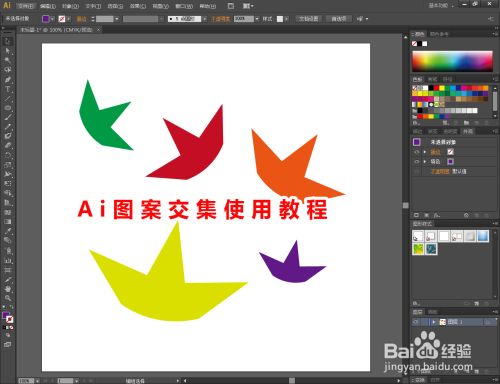This screenshot has width=500, height=384.
Task: Select the Type tool
Action: point(7,89)
